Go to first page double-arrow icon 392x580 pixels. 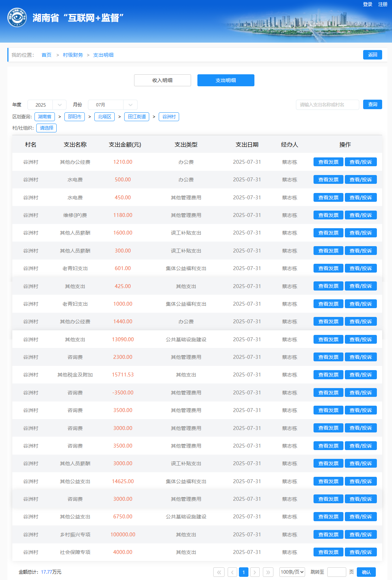click(x=219, y=572)
